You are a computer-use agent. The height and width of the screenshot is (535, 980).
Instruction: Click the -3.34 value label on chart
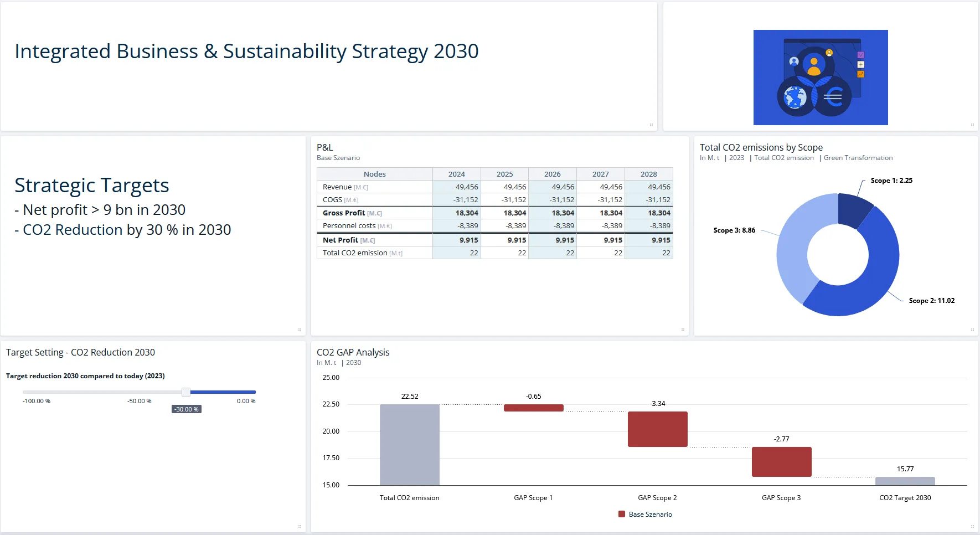coord(658,404)
